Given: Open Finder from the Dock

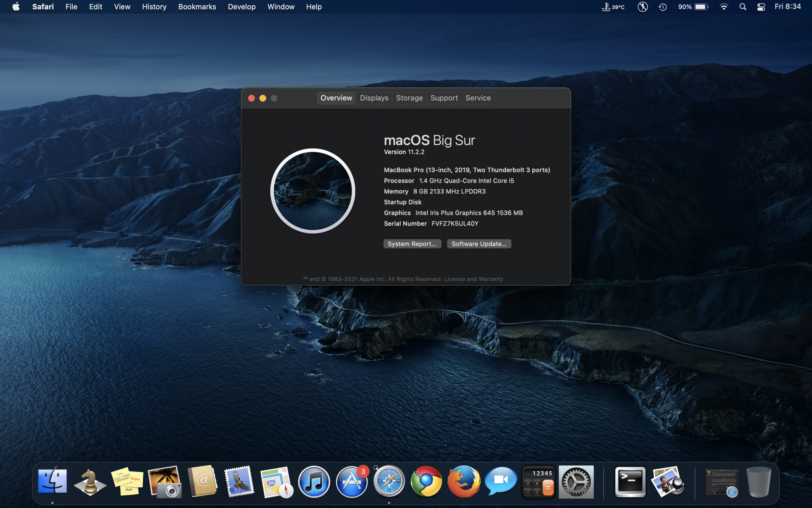Looking at the screenshot, I should [52, 482].
